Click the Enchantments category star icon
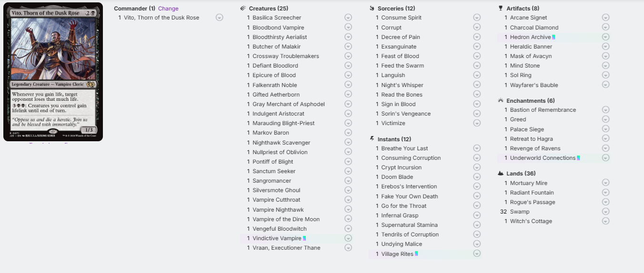 (x=501, y=100)
